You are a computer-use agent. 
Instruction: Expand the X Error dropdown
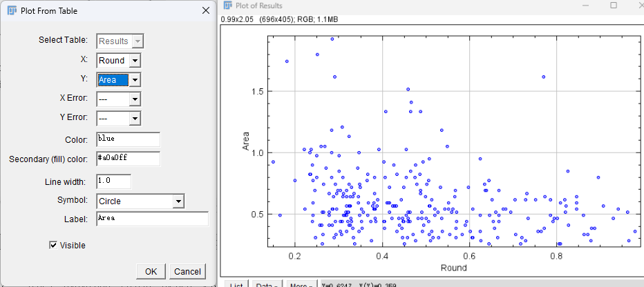tap(119, 99)
